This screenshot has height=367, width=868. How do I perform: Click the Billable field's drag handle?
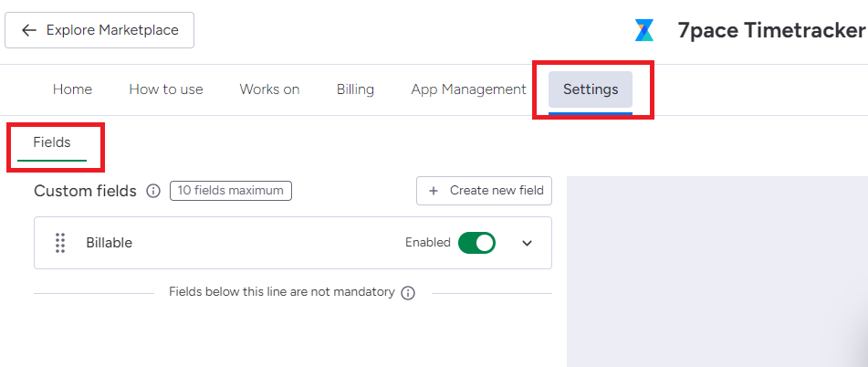[x=60, y=243]
